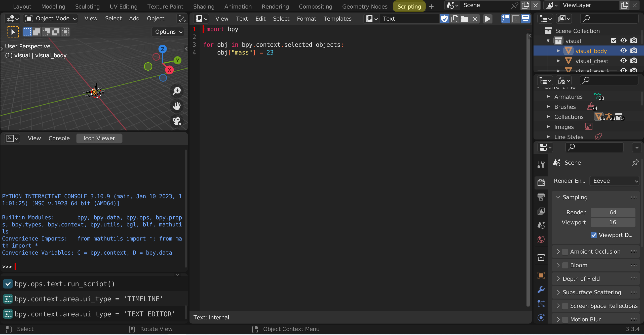Open the Templates menu in text editor

tap(337, 19)
